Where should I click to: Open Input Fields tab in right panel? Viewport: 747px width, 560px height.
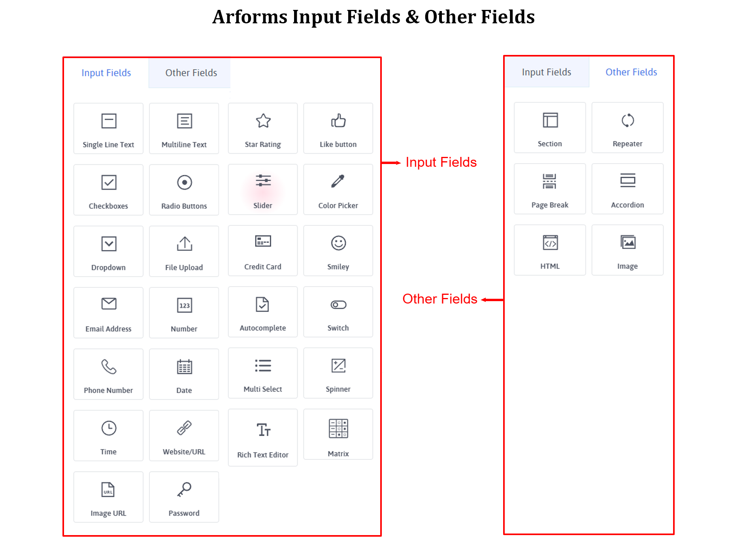(x=546, y=72)
